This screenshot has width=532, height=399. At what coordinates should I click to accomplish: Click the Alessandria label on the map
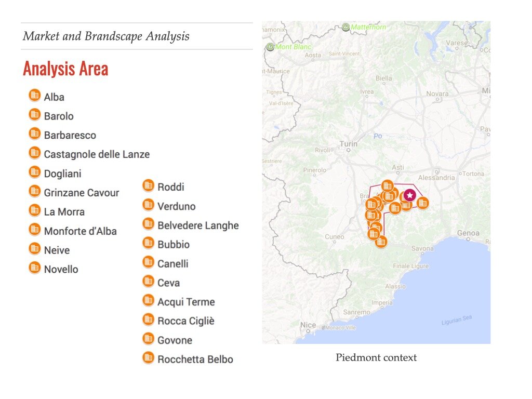436,178
